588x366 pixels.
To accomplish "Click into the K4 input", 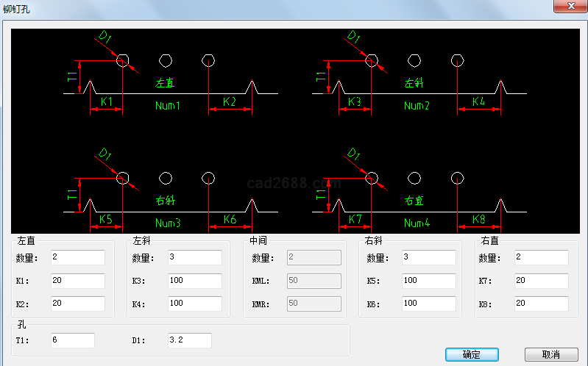I will pyautogui.click(x=194, y=304).
